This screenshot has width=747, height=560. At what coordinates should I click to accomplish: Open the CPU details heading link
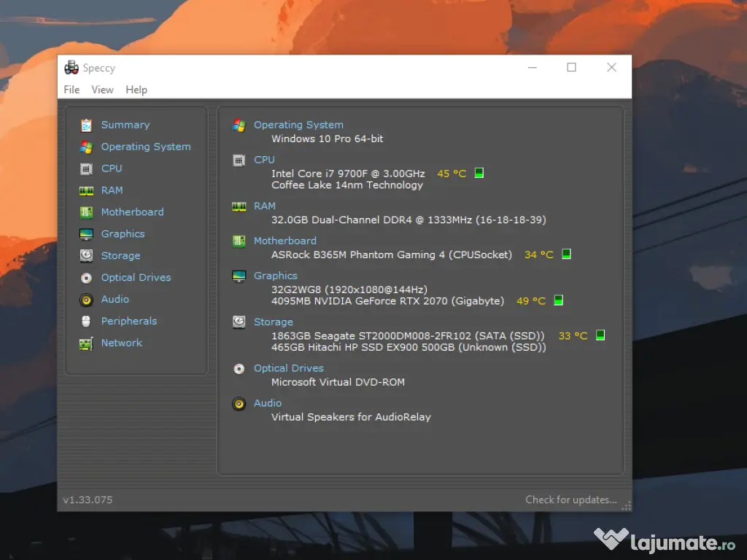pyautogui.click(x=264, y=159)
